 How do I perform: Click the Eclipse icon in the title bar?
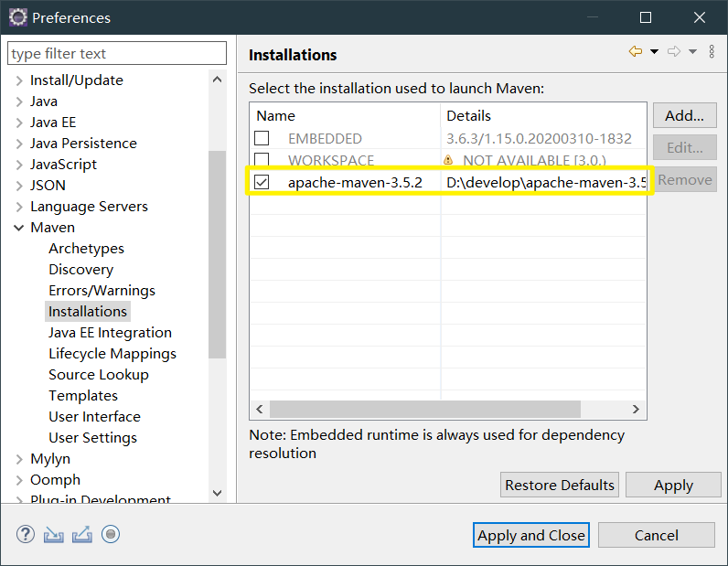pyautogui.click(x=16, y=17)
